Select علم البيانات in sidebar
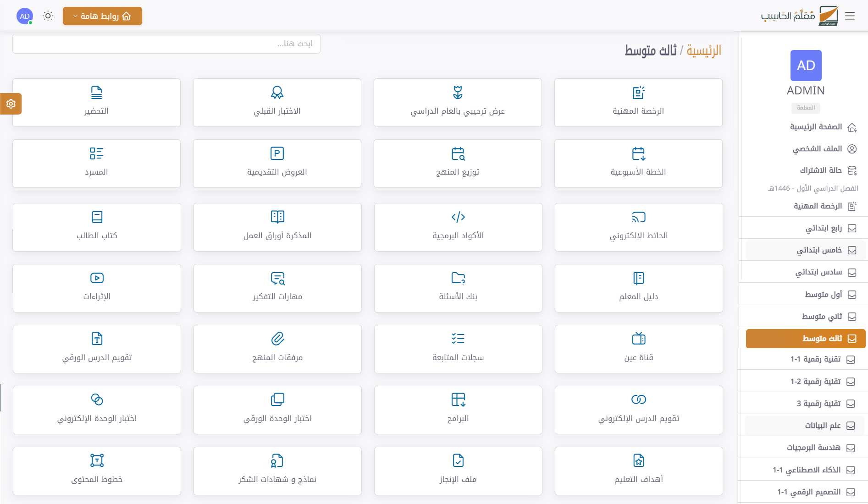 tap(804, 426)
